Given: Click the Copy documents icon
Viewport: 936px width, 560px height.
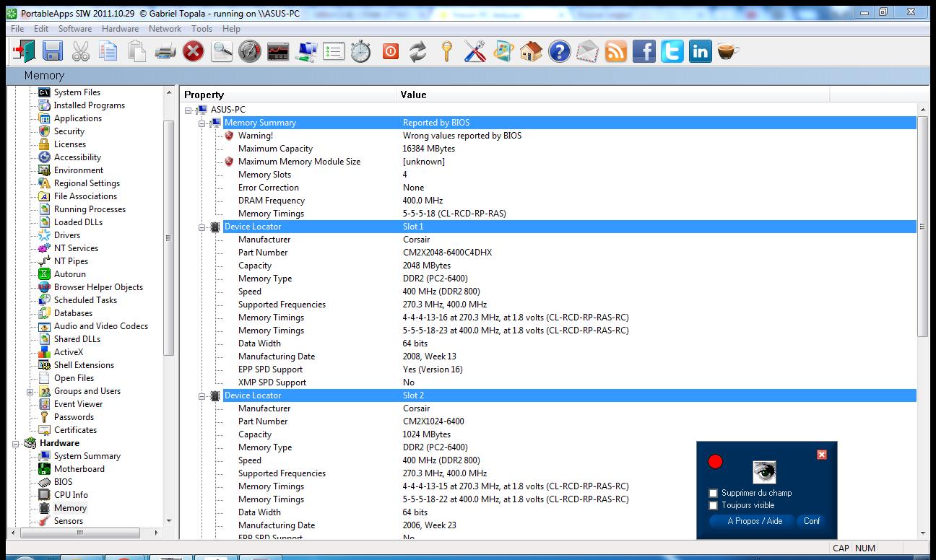Looking at the screenshot, I should [108, 51].
